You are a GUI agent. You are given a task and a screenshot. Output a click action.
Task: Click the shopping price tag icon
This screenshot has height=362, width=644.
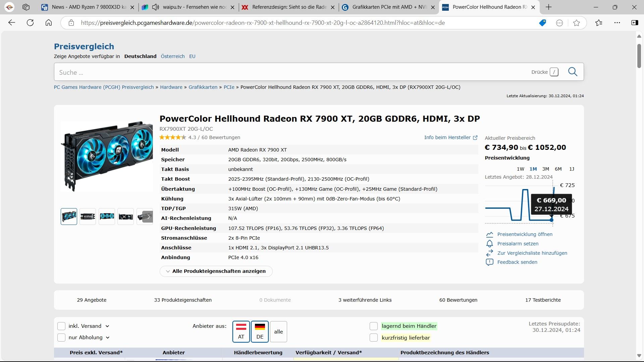542,23
